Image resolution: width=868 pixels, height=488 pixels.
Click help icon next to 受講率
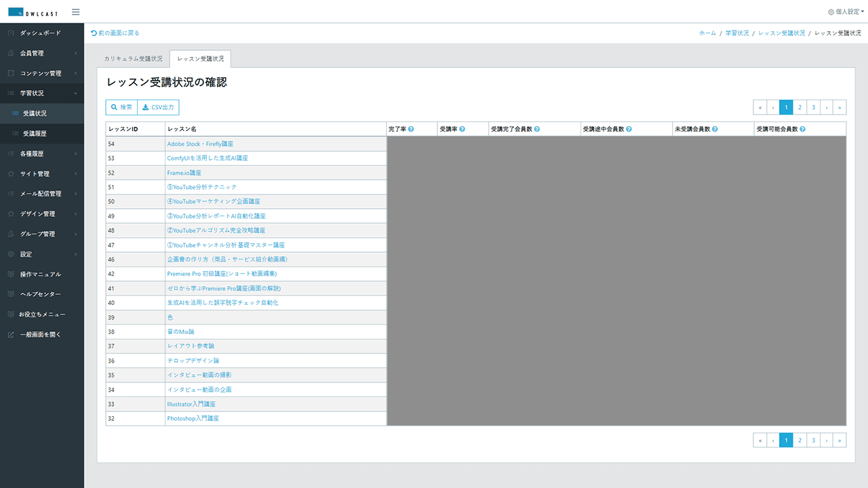[462, 129]
